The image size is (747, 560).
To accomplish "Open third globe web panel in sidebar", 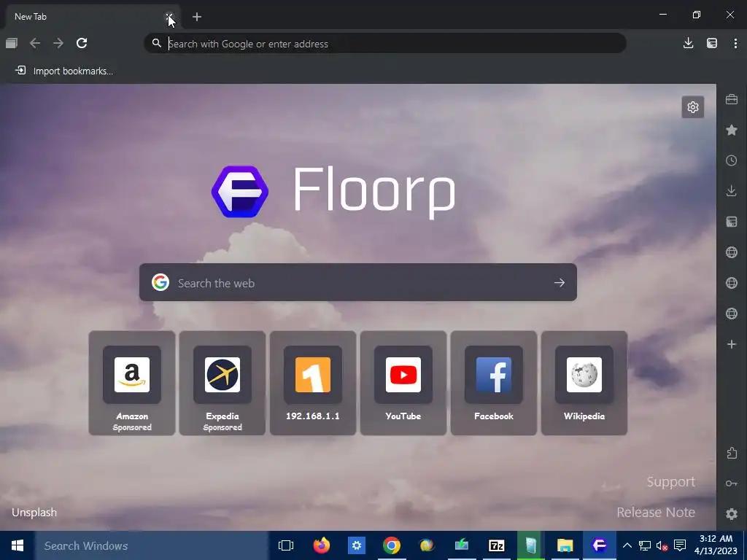I will coord(732,314).
